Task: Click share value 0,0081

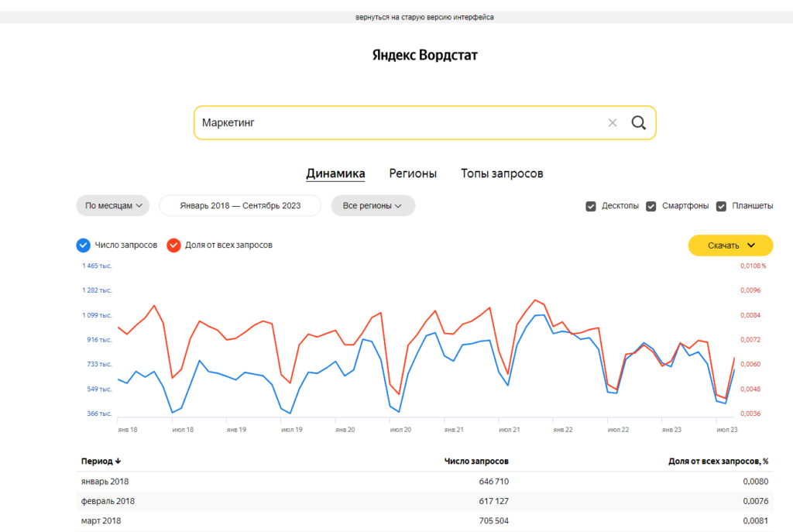Action: click(x=756, y=521)
